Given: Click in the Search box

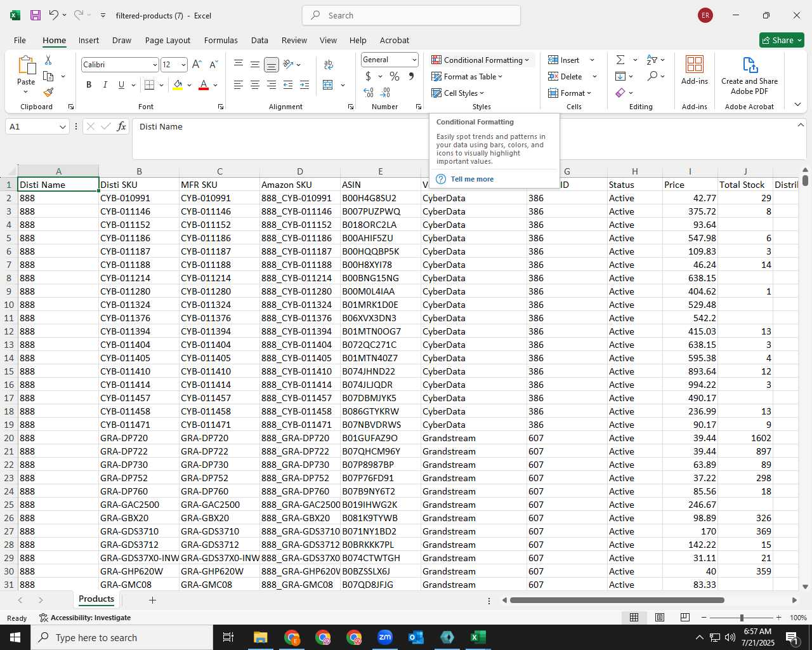Looking at the screenshot, I should click(411, 15).
